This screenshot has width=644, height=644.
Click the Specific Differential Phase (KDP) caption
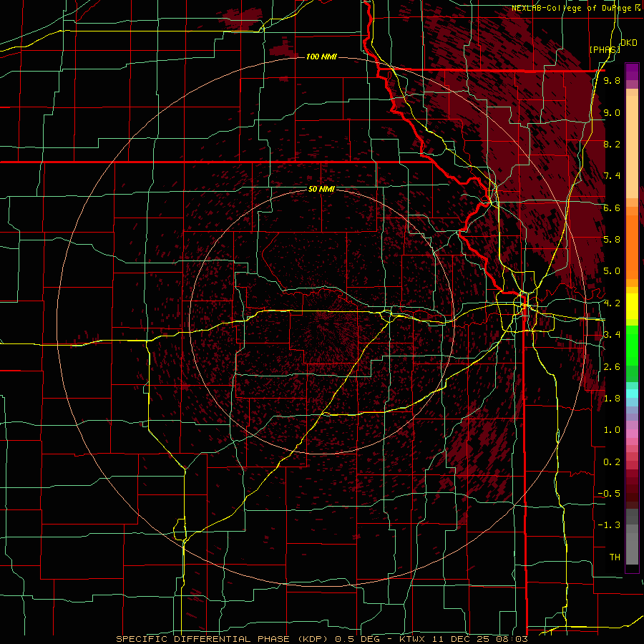[224, 639]
